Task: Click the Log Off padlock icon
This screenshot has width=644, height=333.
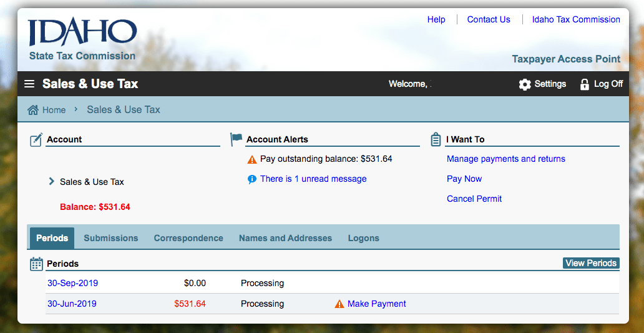Action: [584, 84]
